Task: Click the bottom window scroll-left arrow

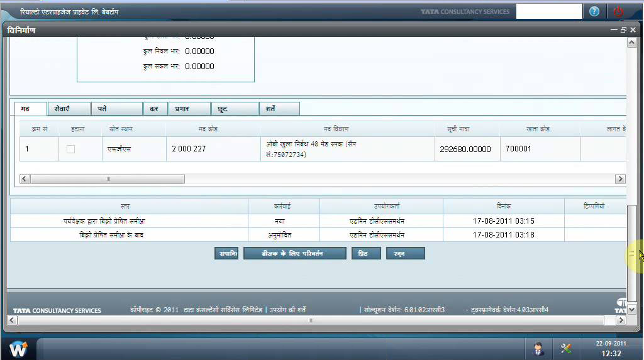Action: click(13, 320)
